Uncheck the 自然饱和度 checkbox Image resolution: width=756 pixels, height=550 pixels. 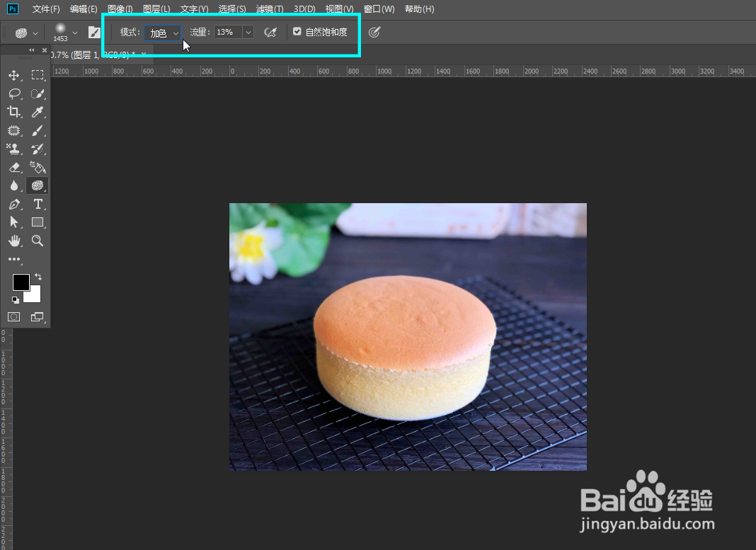point(297,32)
